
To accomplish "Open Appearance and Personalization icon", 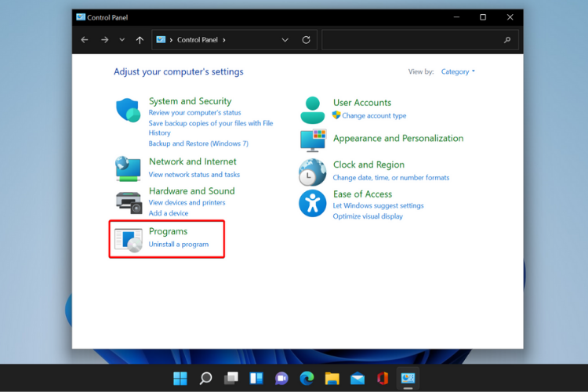I will [x=313, y=140].
